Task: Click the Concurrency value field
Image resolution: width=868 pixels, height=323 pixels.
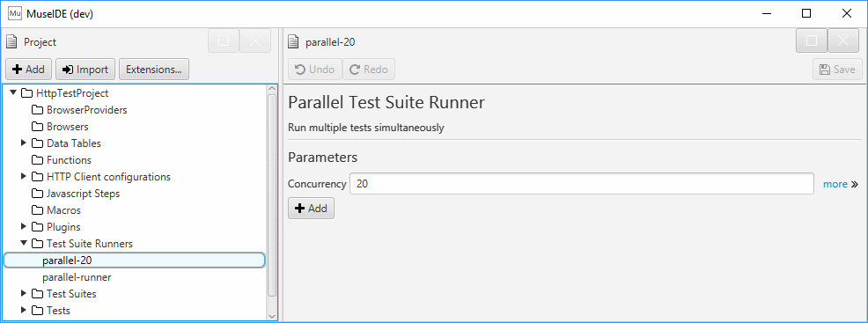Action: [x=582, y=184]
